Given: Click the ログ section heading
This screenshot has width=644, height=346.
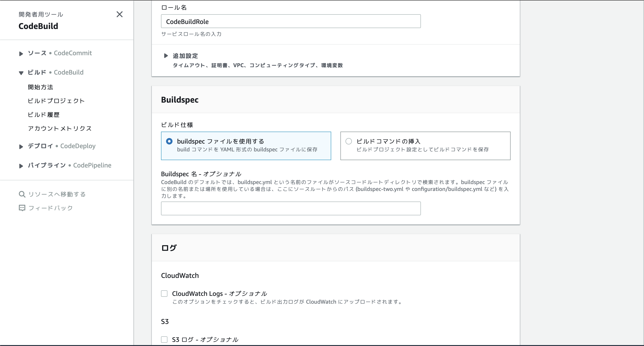Looking at the screenshot, I should pyautogui.click(x=169, y=248).
